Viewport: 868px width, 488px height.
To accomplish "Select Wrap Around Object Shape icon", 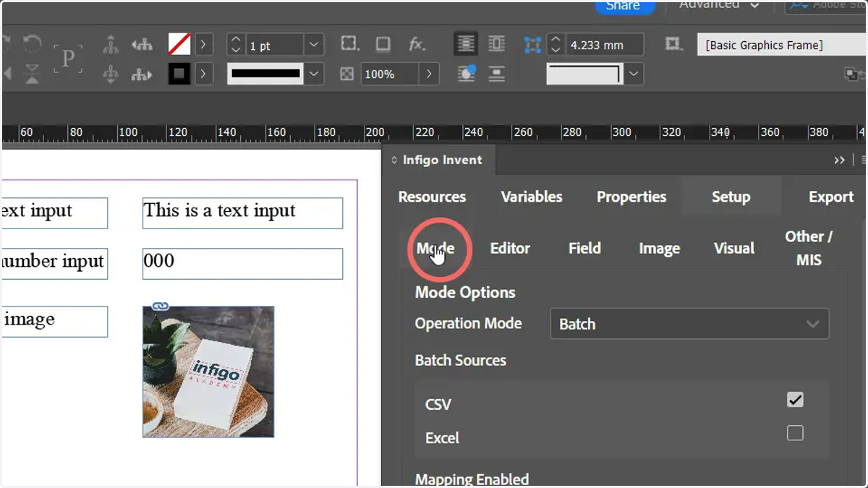I will (466, 73).
